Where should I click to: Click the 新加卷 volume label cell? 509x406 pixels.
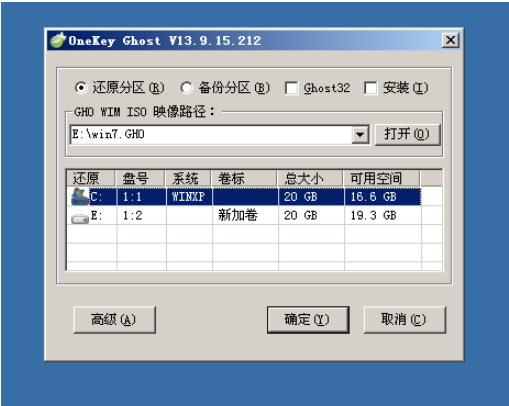point(238,215)
